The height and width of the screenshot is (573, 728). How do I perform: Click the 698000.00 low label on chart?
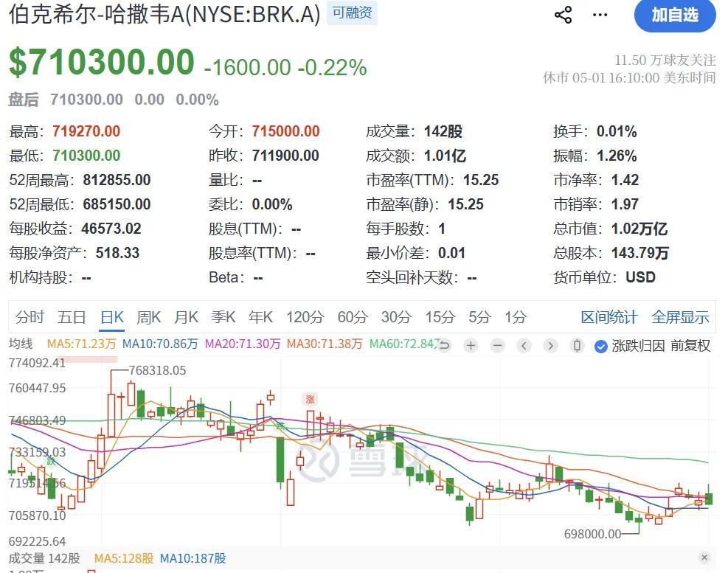click(592, 534)
